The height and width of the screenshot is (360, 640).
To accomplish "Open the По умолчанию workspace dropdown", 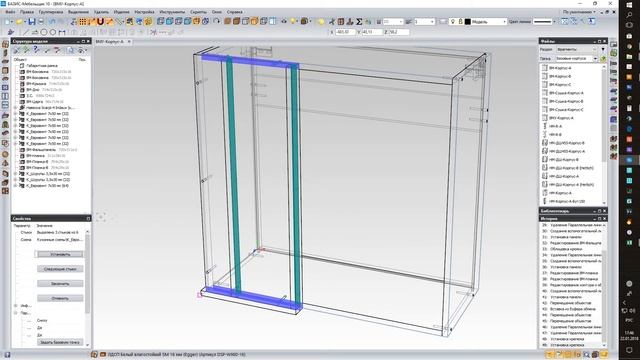I will (579, 12).
